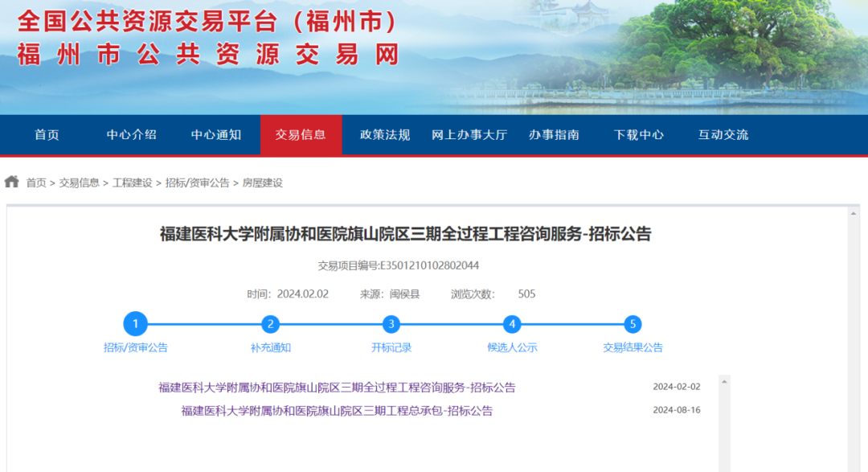This screenshot has width=868, height=472.
Task: Select step 4 circle in progress bar
Action: tap(512, 324)
